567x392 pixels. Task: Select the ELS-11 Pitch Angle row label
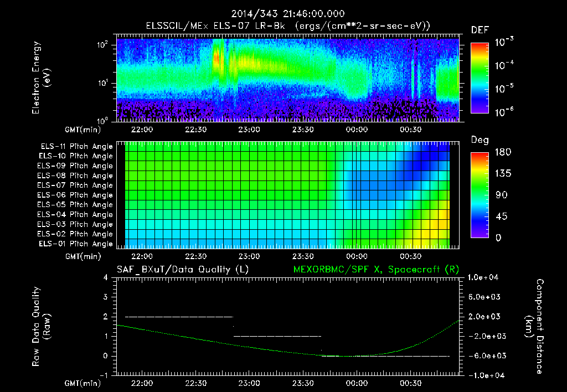coord(76,147)
